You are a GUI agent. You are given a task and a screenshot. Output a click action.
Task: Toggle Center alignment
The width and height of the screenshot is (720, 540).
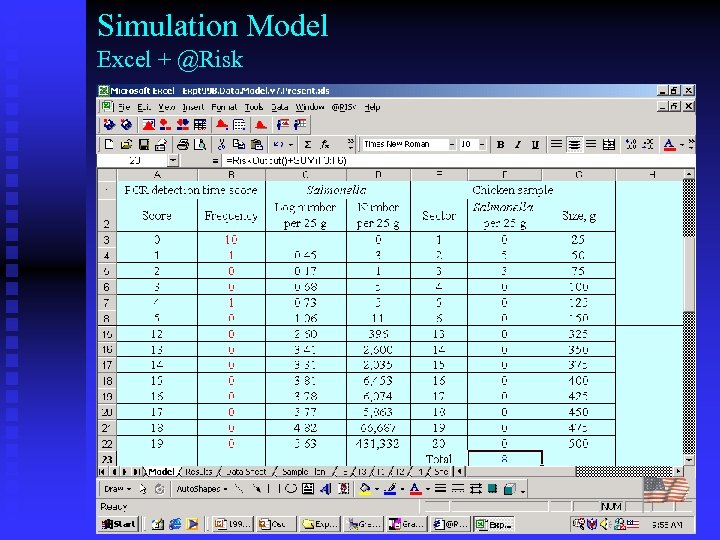point(574,145)
